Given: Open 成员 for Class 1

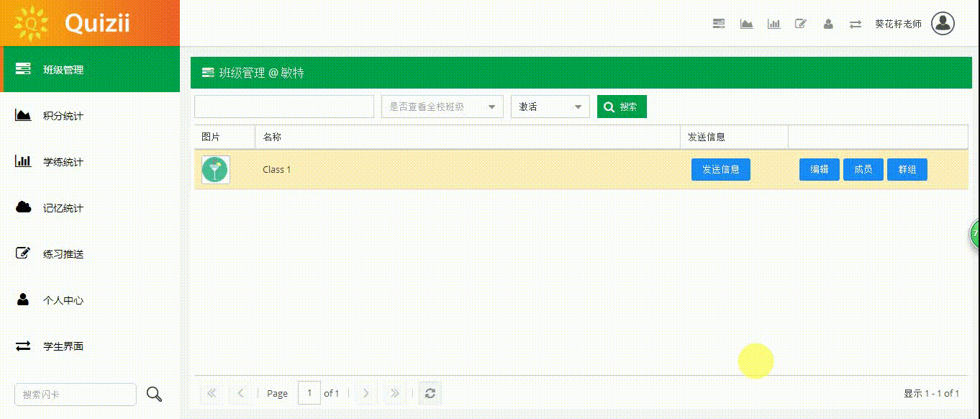Looking at the screenshot, I should pyautogui.click(x=863, y=169).
